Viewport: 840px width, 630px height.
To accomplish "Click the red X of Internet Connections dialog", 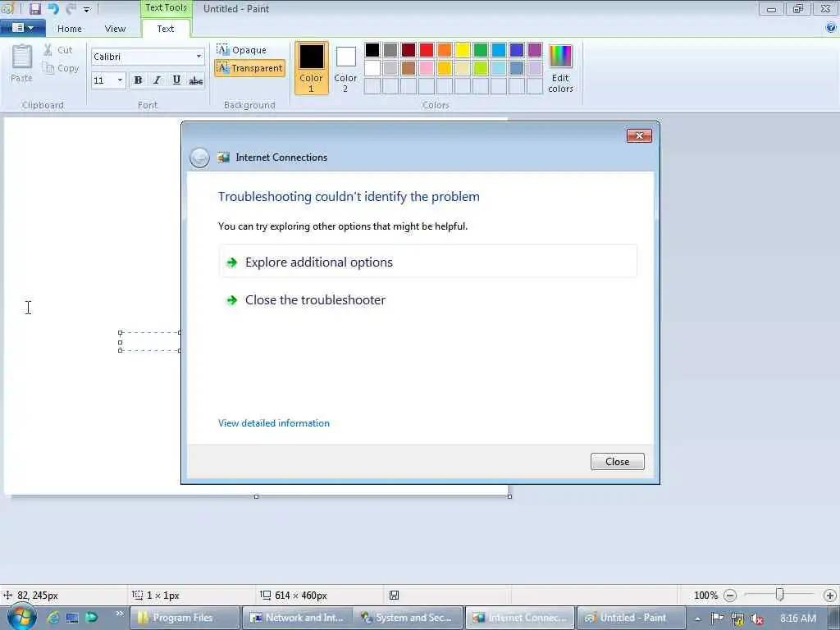I will click(x=639, y=135).
